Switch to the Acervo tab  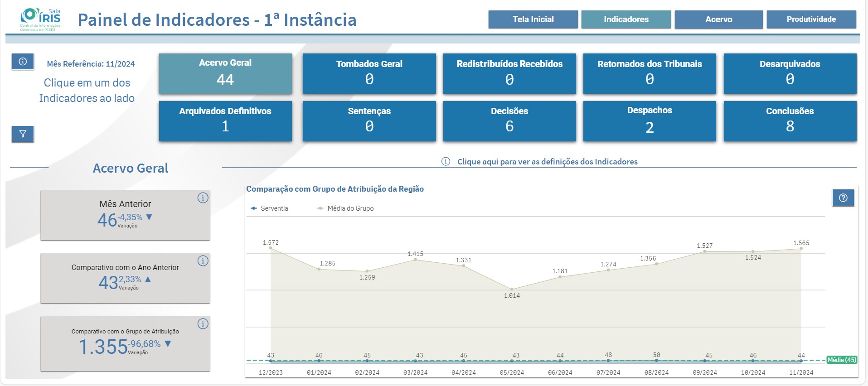[x=718, y=19]
